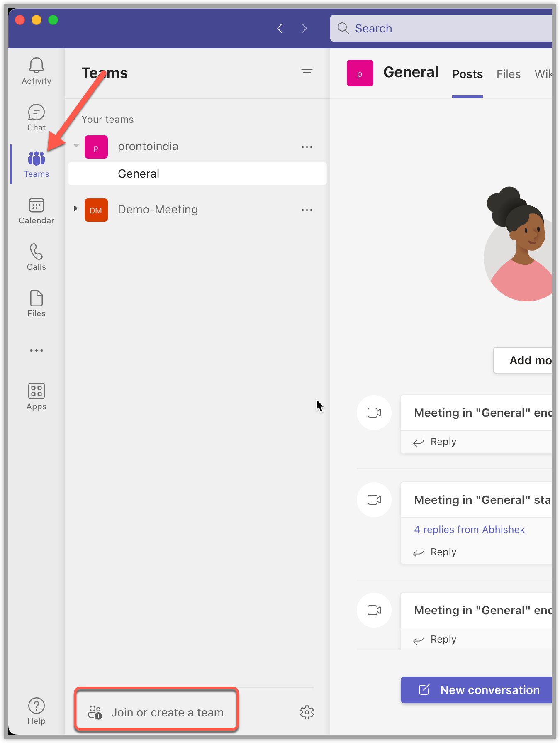Click the search magnifier icon

[x=343, y=28]
